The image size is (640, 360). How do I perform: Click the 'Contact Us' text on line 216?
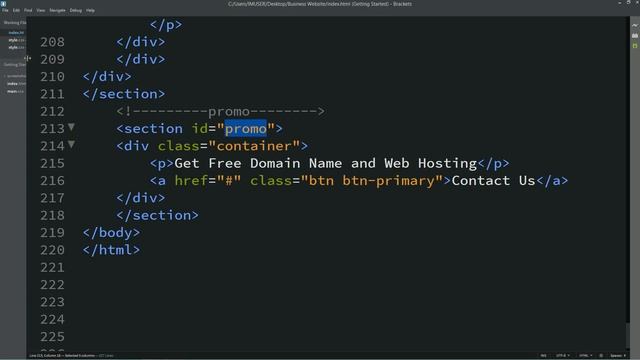click(x=493, y=180)
